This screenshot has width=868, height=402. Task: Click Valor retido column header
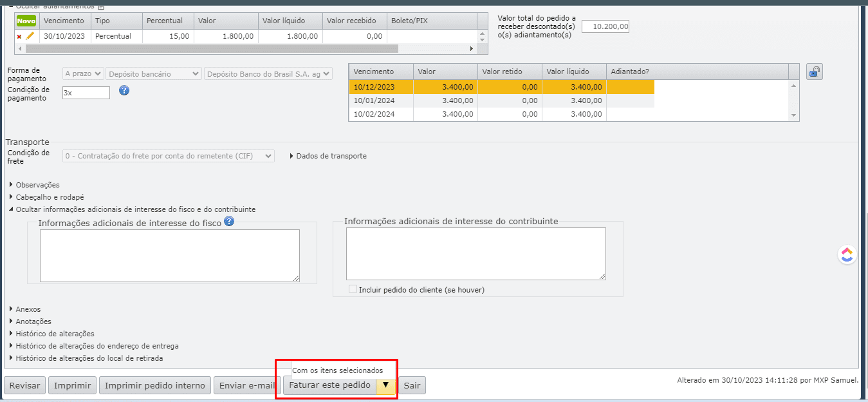click(510, 72)
